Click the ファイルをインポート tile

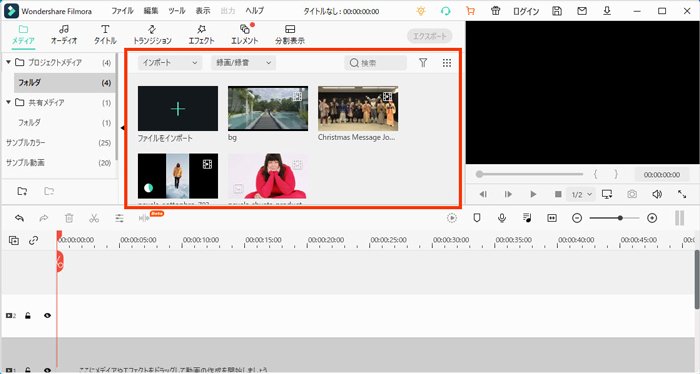[178, 108]
